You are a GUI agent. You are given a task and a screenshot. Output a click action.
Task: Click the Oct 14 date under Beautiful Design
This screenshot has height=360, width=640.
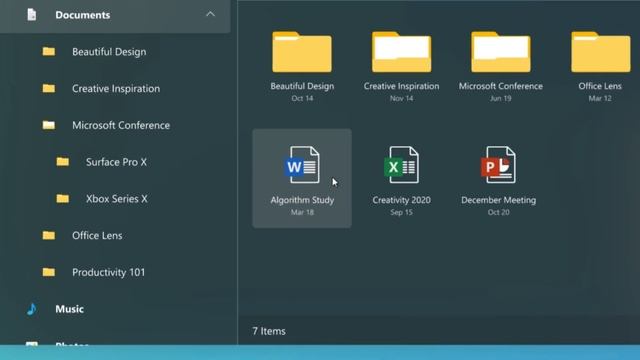302,98
